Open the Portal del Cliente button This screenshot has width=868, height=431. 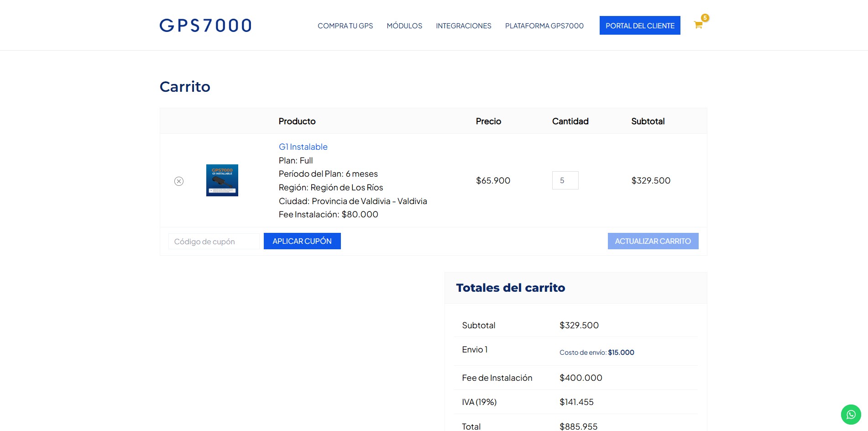(639, 26)
